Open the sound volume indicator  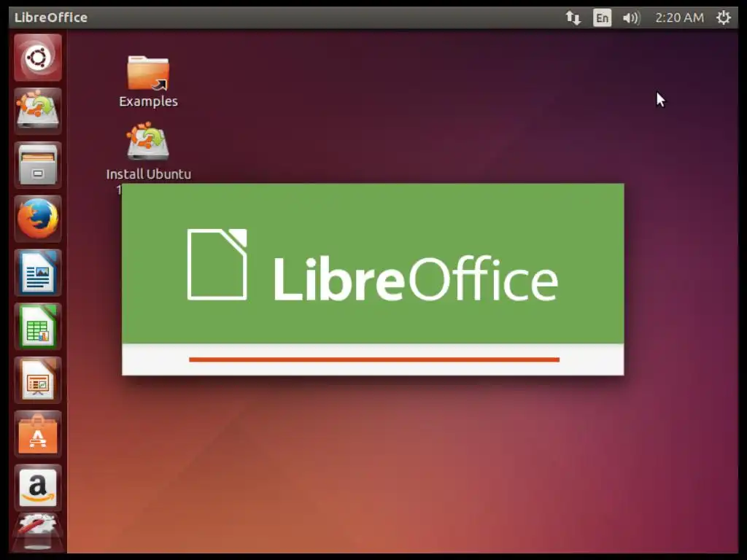pyautogui.click(x=631, y=18)
